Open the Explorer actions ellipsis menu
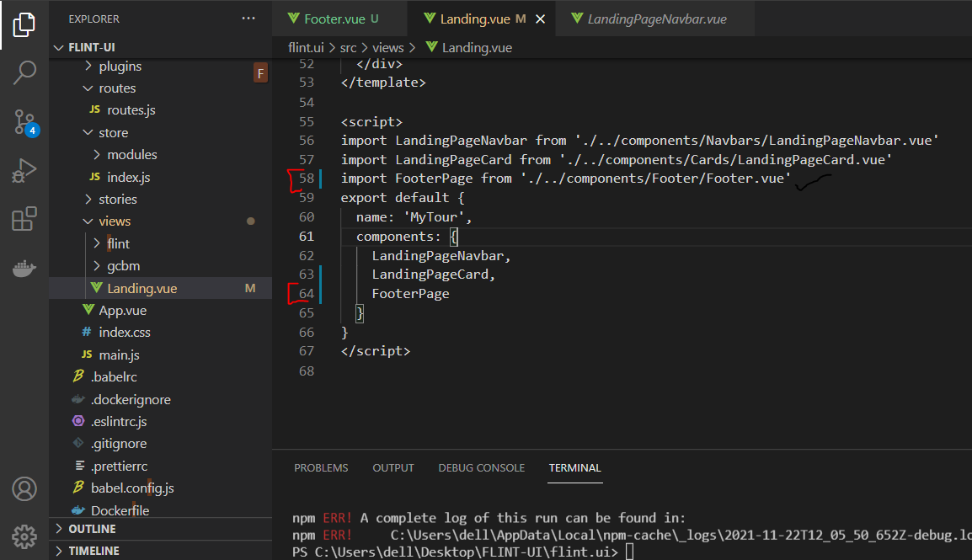 pos(248,18)
